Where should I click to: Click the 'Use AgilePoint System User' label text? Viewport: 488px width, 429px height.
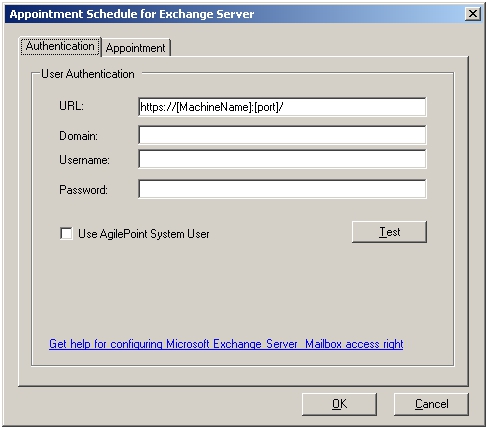144,234
